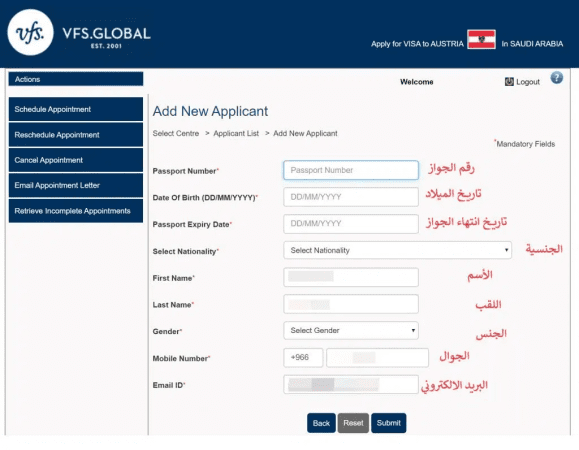Screen dimensions: 579x450
Task: Open the help question mark icon
Action: click(557, 78)
